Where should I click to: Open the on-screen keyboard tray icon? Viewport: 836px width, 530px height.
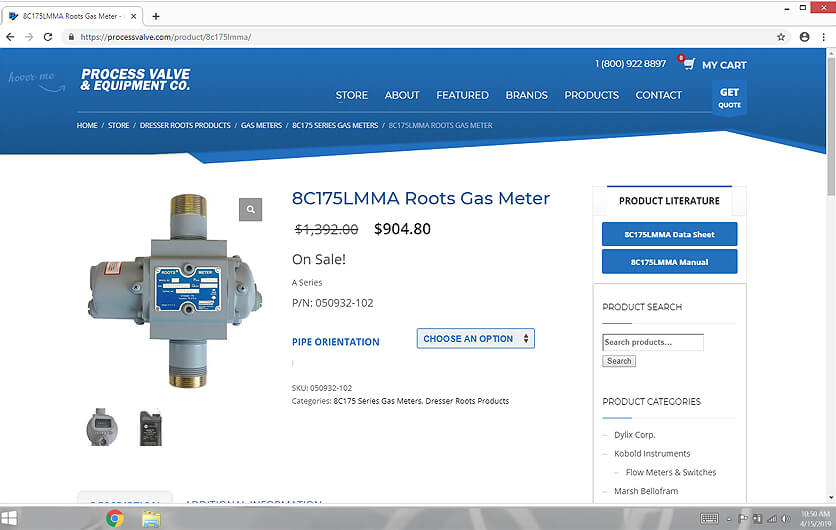[709, 518]
